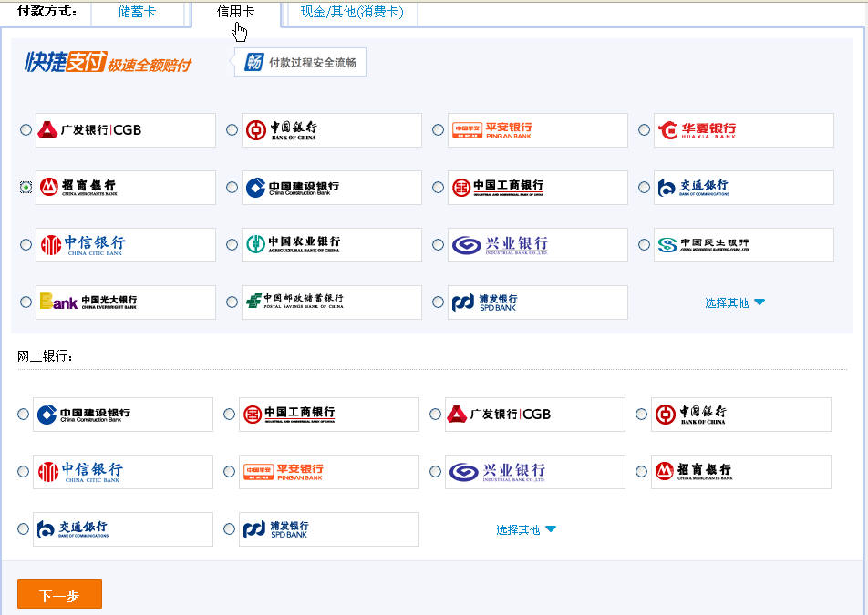Click the orange 下一步 button

click(60, 595)
